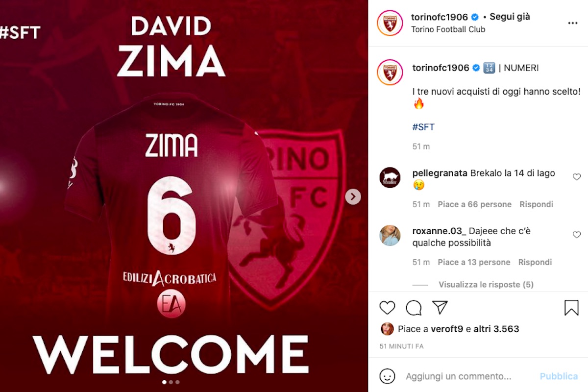Share post with paper plane icon

click(440, 307)
